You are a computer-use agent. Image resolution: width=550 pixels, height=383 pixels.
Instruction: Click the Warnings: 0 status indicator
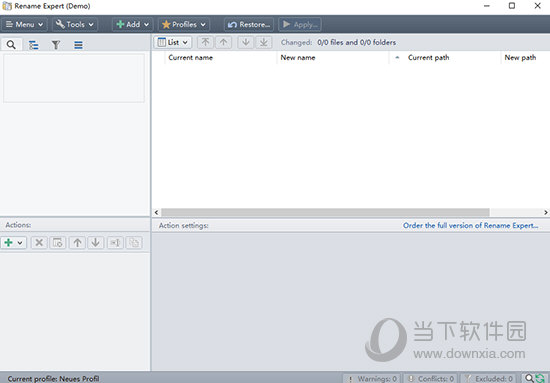coord(373,378)
